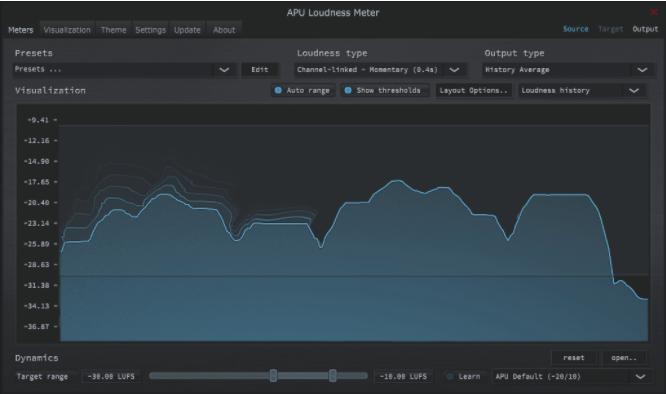Open the Loudness type dropdown
The image size is (666, 394).
click(380, 70)
